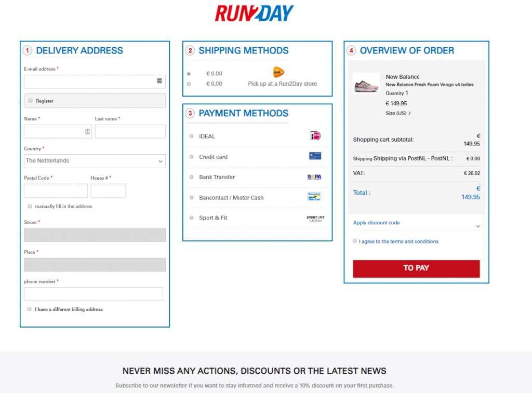Click the PAYMENT METHODS heading
This screenshot has width=532, height=393.
(x=244, y=113)
